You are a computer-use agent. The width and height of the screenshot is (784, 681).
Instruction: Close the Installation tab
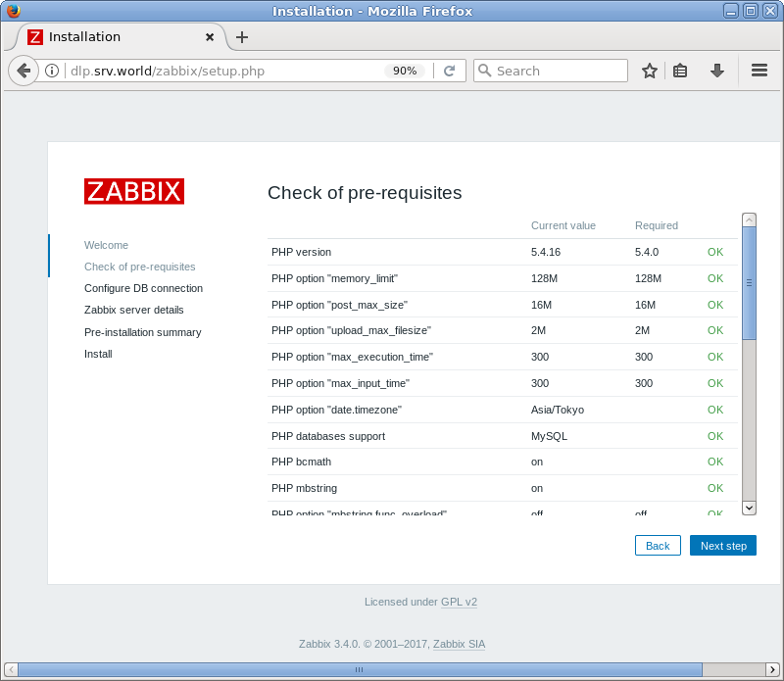click(x=210, y=37)
